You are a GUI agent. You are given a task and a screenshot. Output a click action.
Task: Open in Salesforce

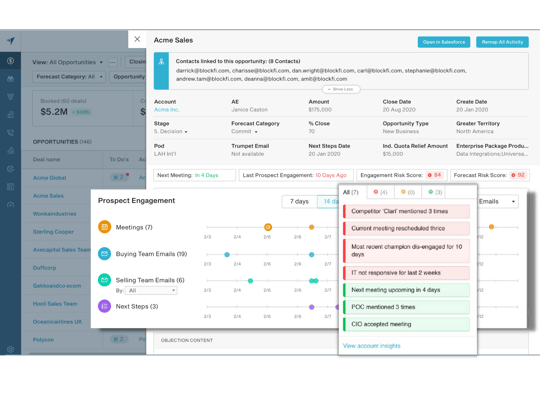[x=444, y=42]
